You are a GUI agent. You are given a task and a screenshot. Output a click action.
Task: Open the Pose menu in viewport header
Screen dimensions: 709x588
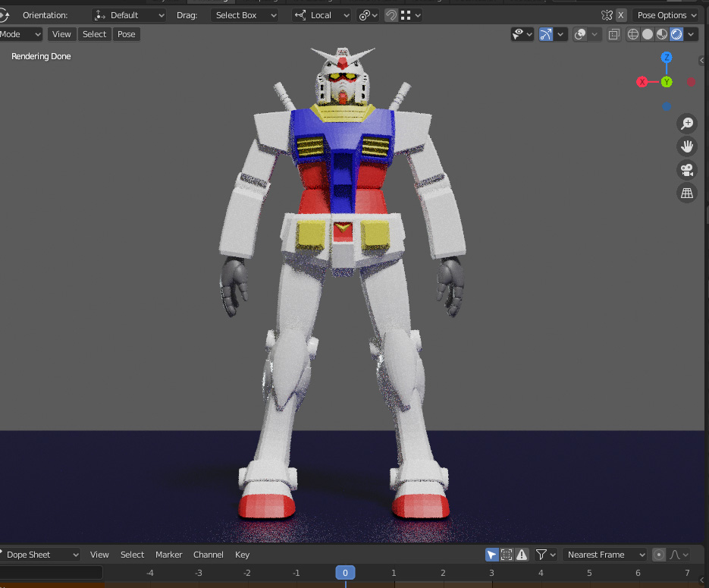[127, 34]
